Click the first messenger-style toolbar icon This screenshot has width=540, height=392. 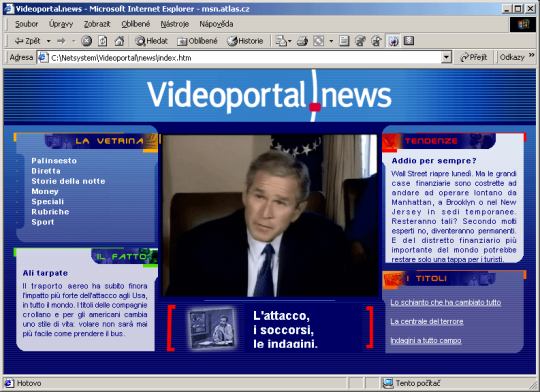pyautogui.click(x=360, y=41)
